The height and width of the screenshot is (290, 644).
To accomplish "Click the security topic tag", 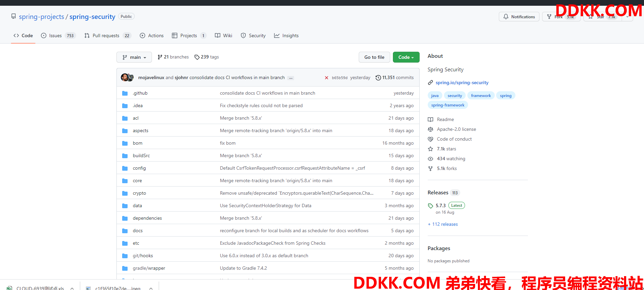I will [454, 96].
